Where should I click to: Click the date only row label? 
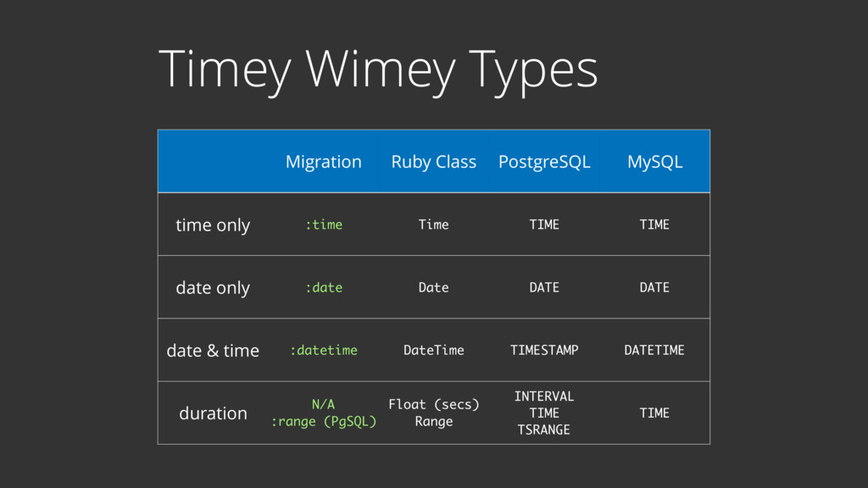point(213,288)
